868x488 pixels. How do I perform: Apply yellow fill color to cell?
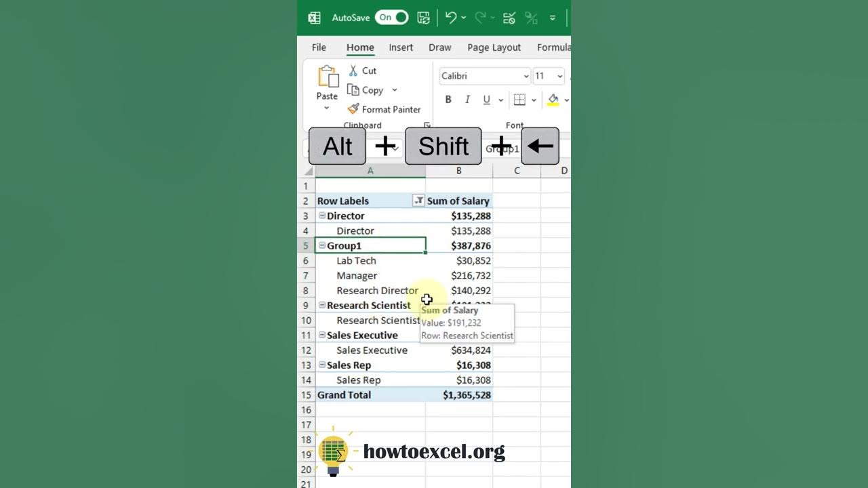pyautogui.click(x=553, y=100)
